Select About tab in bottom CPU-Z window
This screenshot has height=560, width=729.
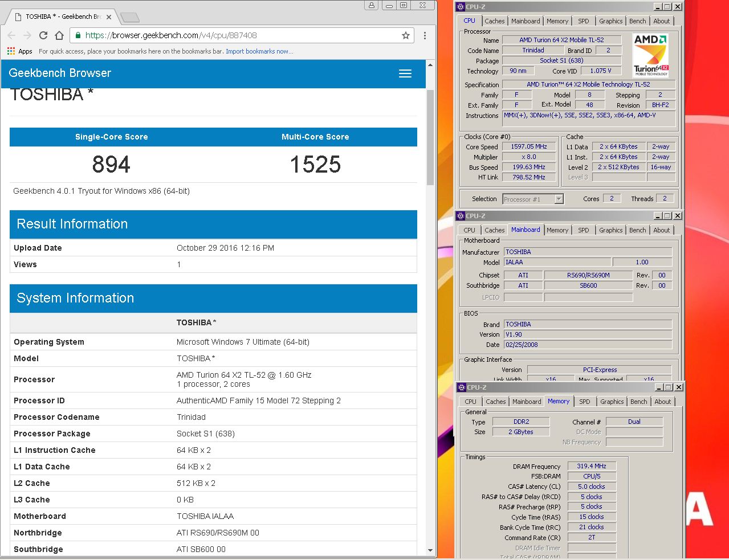663,402
